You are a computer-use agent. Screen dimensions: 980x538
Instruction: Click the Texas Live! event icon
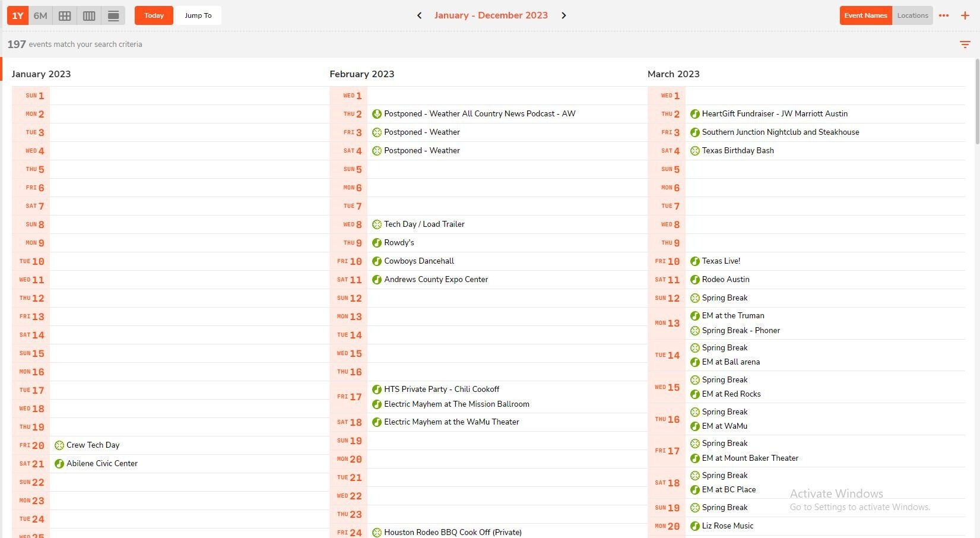click(695, 261)
